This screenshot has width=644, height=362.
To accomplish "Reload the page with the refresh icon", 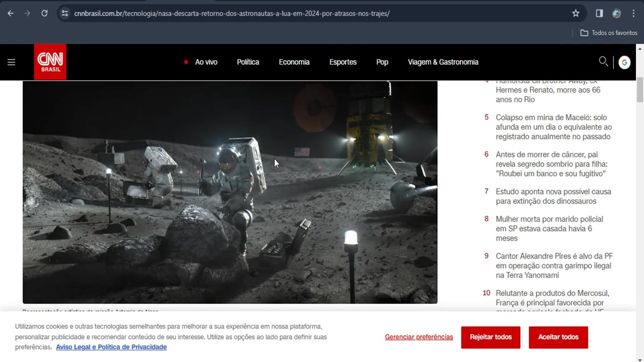I will 44,14.
